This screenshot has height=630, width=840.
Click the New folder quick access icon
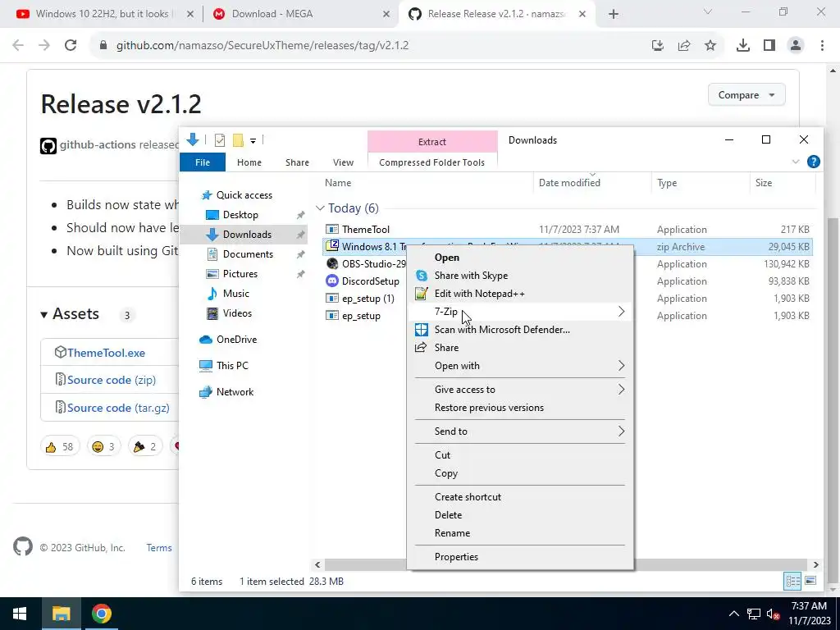click(238, 140)
